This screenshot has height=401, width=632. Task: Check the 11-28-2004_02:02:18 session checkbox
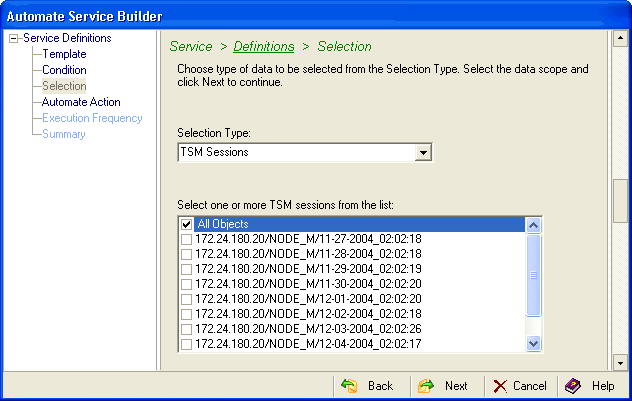(186, 254)
